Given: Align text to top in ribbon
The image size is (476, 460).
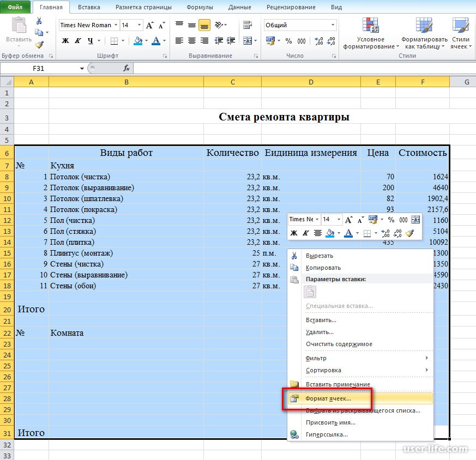Looking at the screenshot, I should coord(179,25).
